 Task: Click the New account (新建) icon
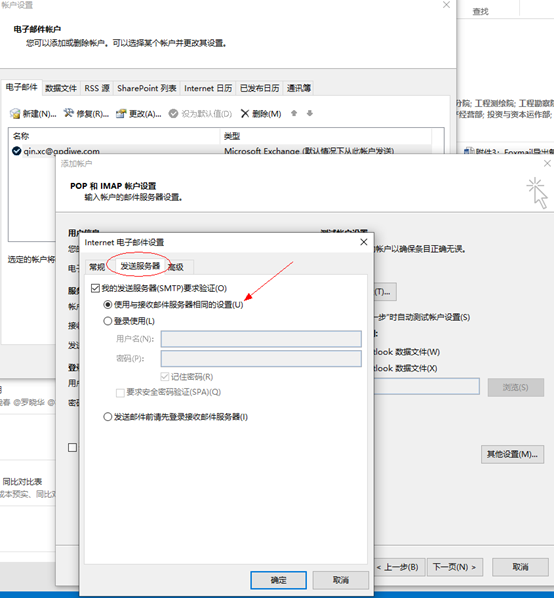point(15,113)
